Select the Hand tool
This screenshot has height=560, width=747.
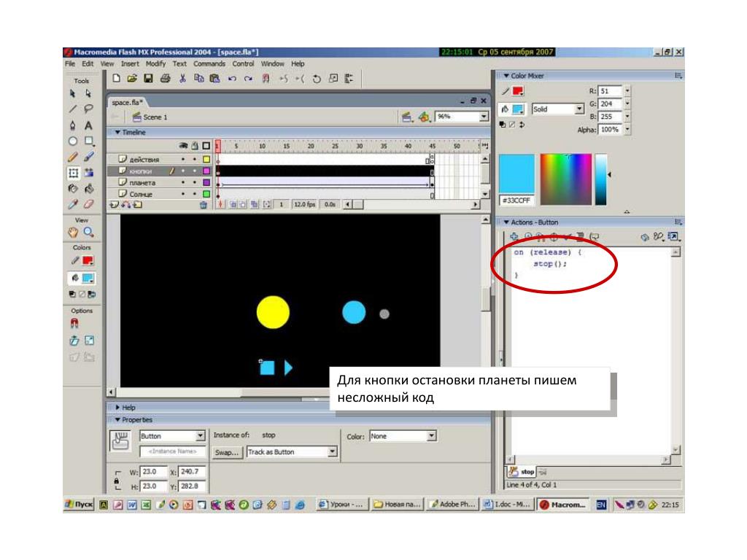(x=72, y=233)
